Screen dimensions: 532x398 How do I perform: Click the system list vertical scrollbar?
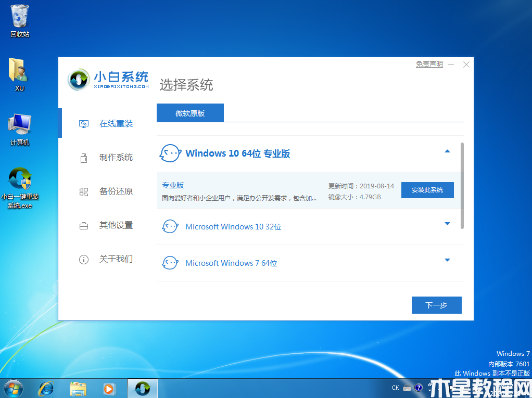click(x=462, y=186)
